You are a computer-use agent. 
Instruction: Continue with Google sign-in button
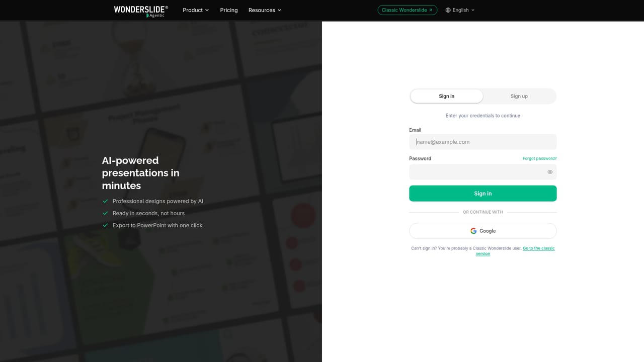[483, 231]
